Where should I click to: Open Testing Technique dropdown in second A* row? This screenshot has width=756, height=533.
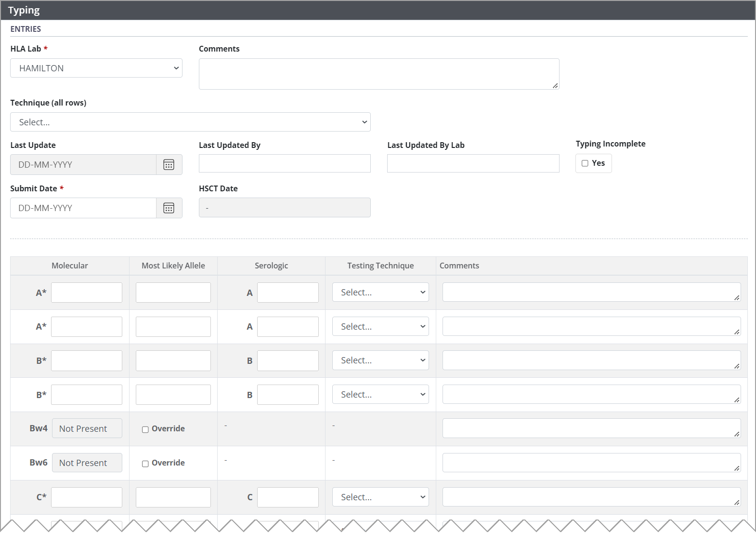pos(380,326)
